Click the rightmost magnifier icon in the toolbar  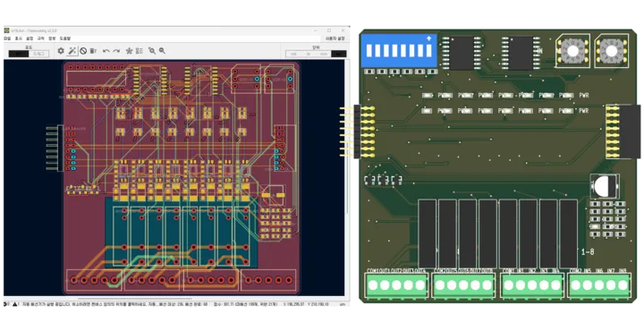162,51
